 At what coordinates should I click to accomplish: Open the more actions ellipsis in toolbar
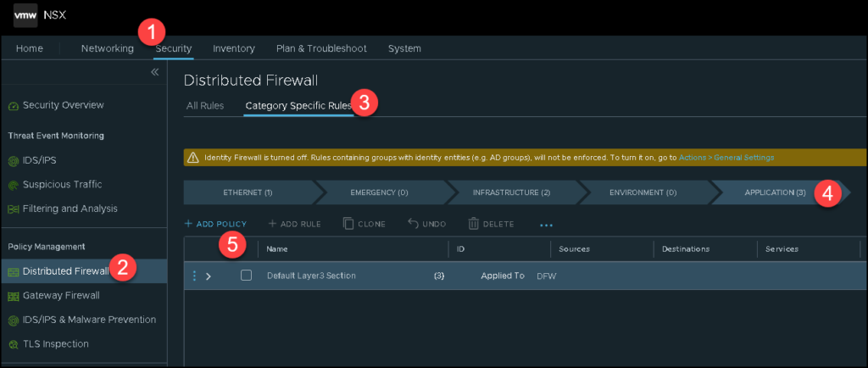[546, 225]
